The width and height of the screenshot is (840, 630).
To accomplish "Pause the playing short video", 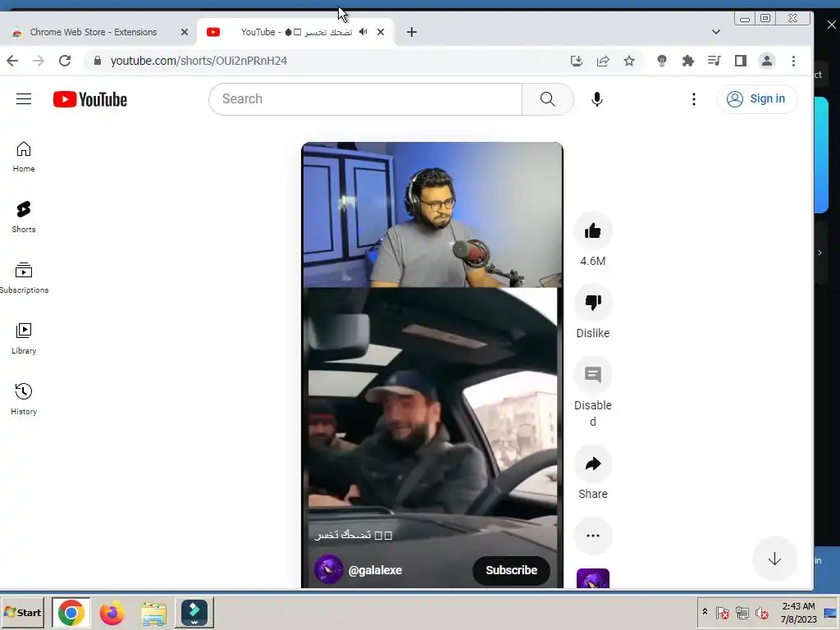I will click(x=431, y=364).
